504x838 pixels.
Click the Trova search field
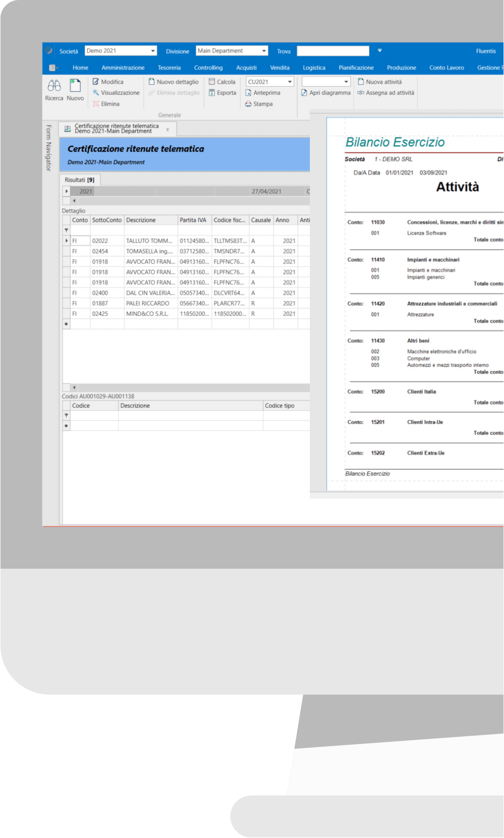333,51
